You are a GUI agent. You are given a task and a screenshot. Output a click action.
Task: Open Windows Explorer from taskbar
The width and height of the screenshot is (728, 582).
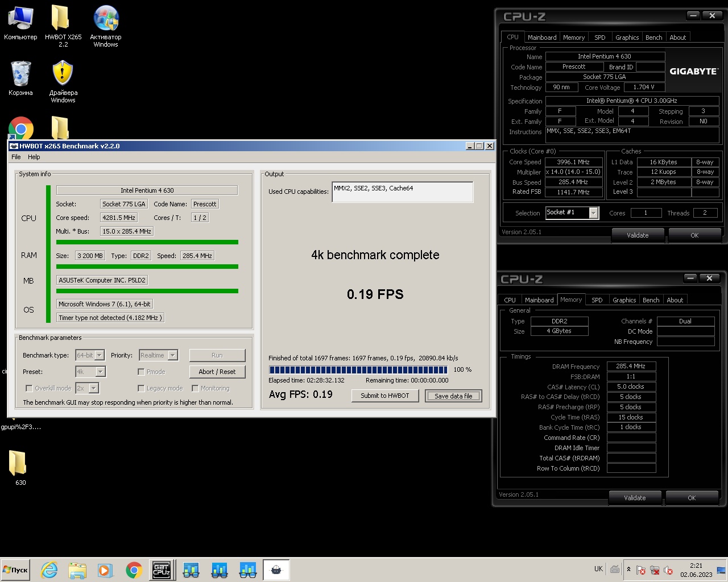77,570
